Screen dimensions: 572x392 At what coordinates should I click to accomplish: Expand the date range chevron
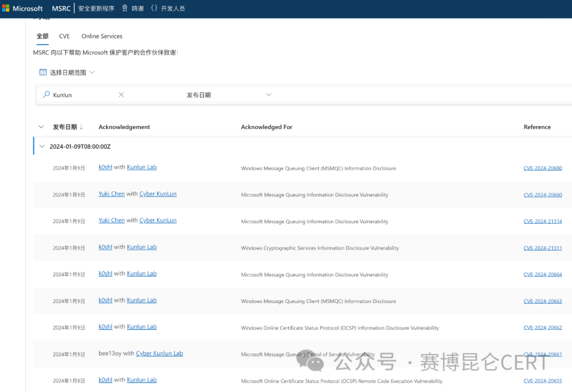(92, 72)
